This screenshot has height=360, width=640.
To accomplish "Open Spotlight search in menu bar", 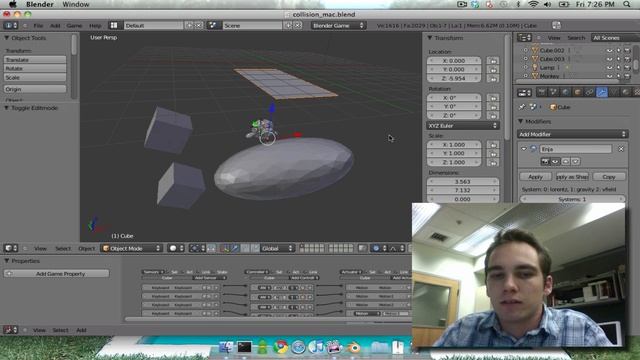I will 627,4.
